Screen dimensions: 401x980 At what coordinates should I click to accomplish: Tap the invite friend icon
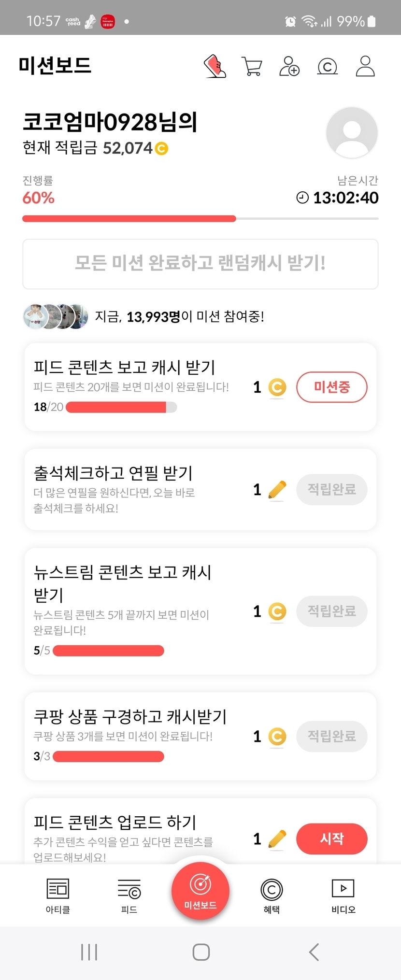(289, 66)
